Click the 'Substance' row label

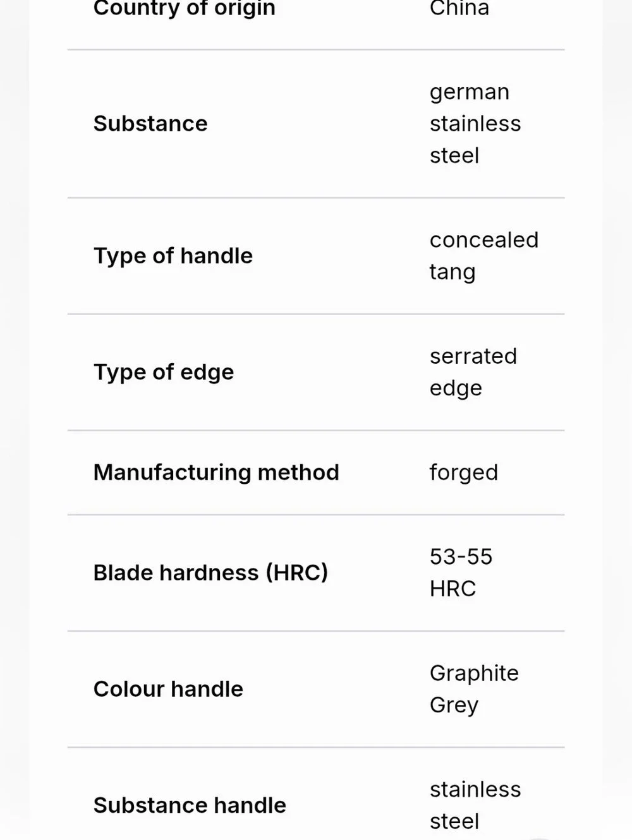point(150,123)
